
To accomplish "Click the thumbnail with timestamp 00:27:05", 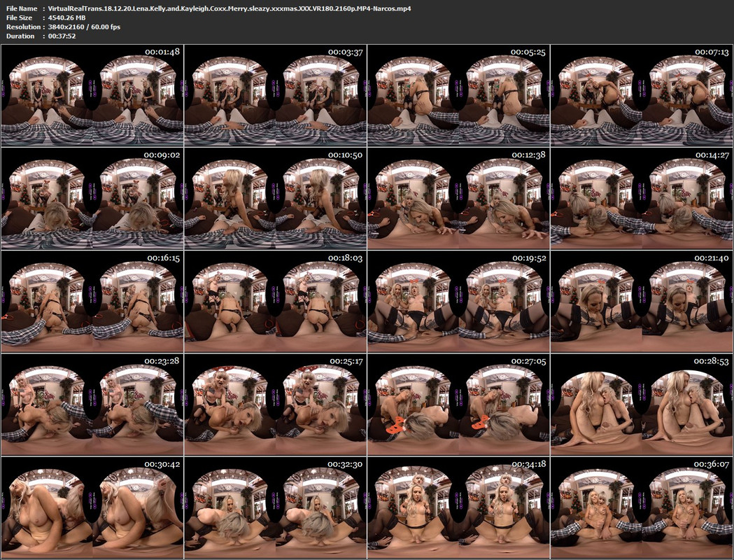I will pos(459,405).
